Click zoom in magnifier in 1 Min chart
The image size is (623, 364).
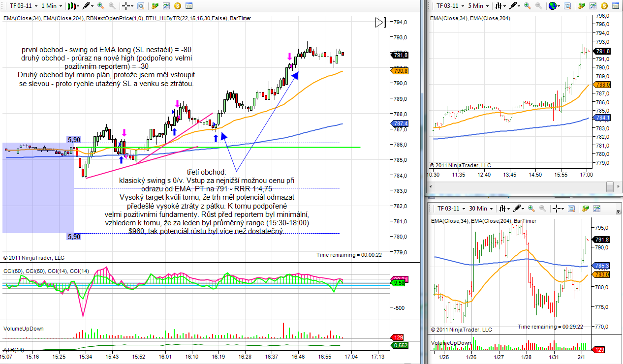(x=101, y=6)
